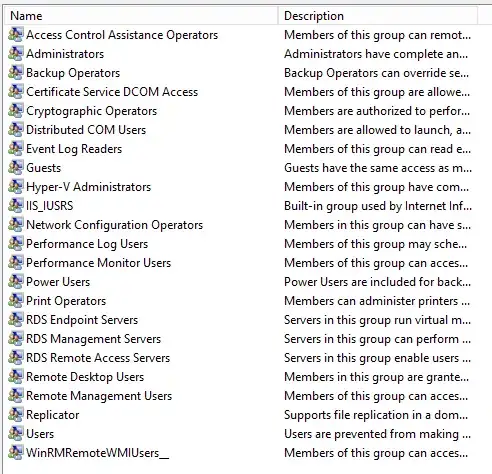
Task: Click the Performance Monitor Users group icon
Action: coord(16,263)
